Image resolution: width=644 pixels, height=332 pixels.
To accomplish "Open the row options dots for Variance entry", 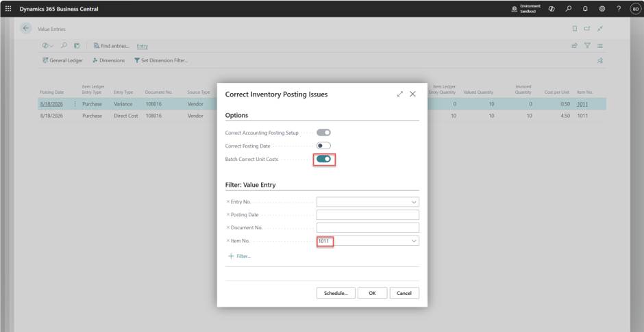I will [x=75, y=104].
